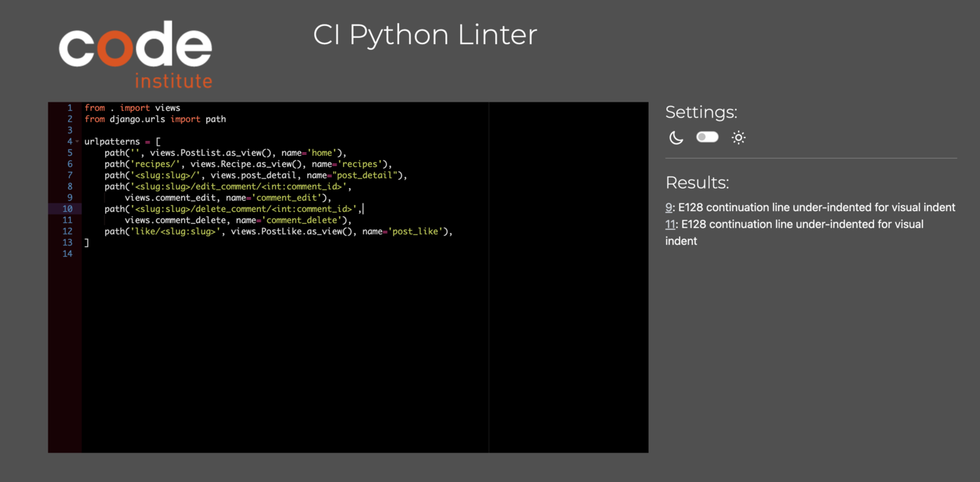Image resolution: width=980 pixels, height=482 pixels.
Task: Click the name='home' path line
Action: [225, 153]
